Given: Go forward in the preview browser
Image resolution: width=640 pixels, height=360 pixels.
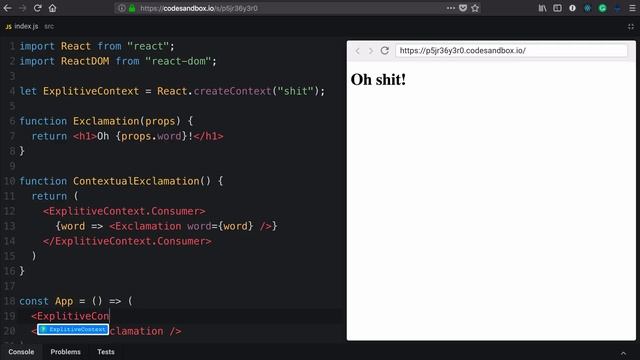Looking at the screenshot, I should pyautogui.click(x=371, y=51).
